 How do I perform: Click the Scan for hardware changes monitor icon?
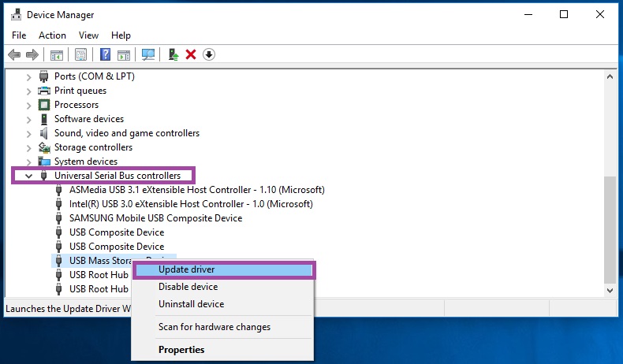(x=148, y=54)
